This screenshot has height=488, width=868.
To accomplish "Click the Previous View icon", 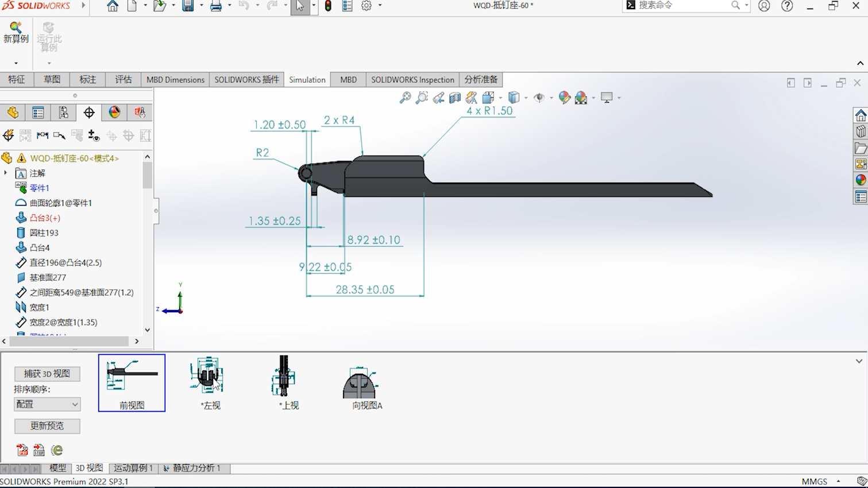I will point(438,98).
